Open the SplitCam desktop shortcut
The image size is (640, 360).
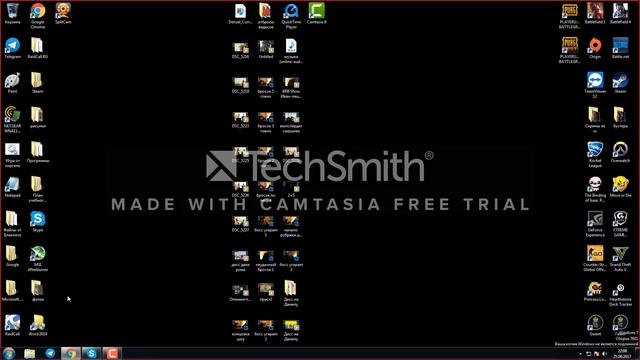pos(63,13)
